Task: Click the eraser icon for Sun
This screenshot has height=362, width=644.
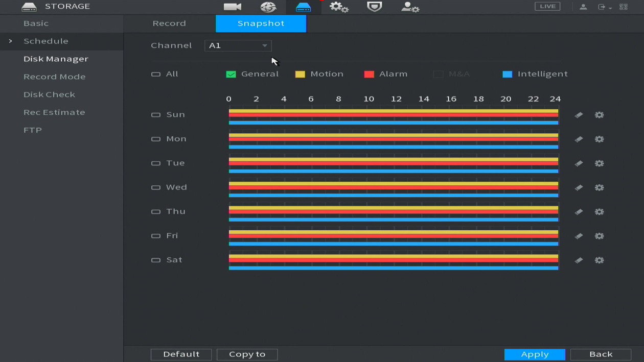Action: 579,115
